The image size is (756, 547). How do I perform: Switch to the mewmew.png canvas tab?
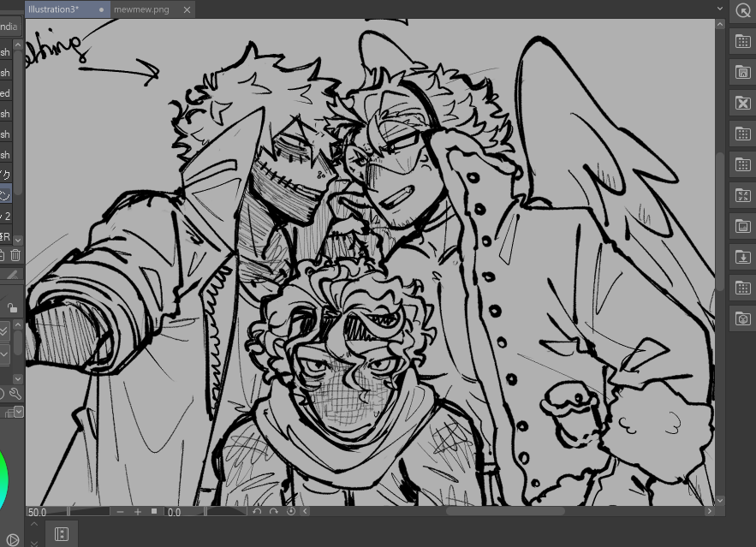tap(142, 9)
